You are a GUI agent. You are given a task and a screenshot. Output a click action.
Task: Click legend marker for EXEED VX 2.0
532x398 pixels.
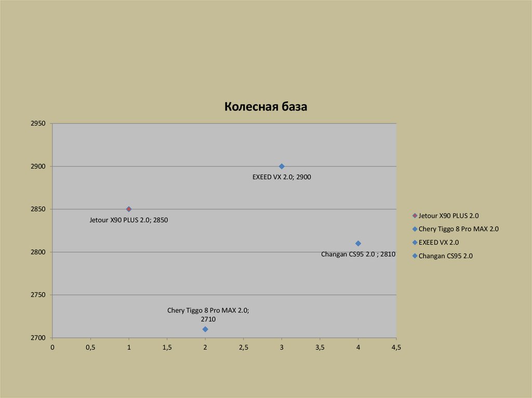(x=415, y=242)
